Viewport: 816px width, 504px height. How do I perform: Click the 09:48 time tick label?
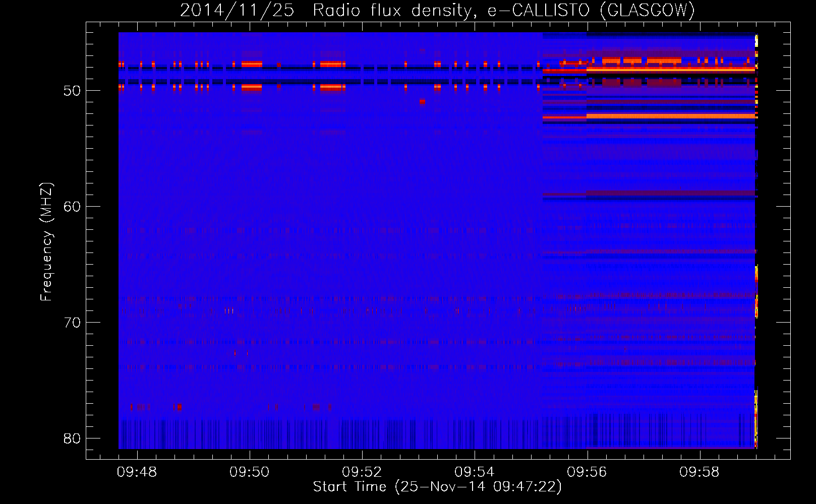[137, 472]
